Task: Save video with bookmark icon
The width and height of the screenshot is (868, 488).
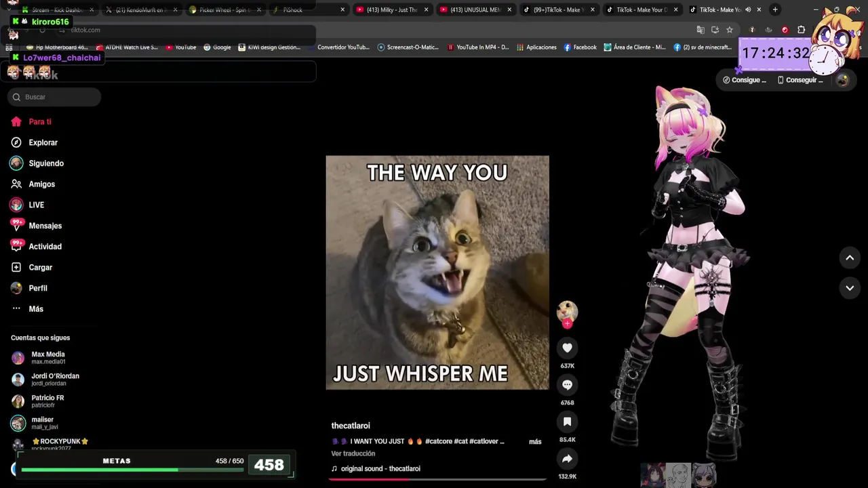Action: coord(567,422)
